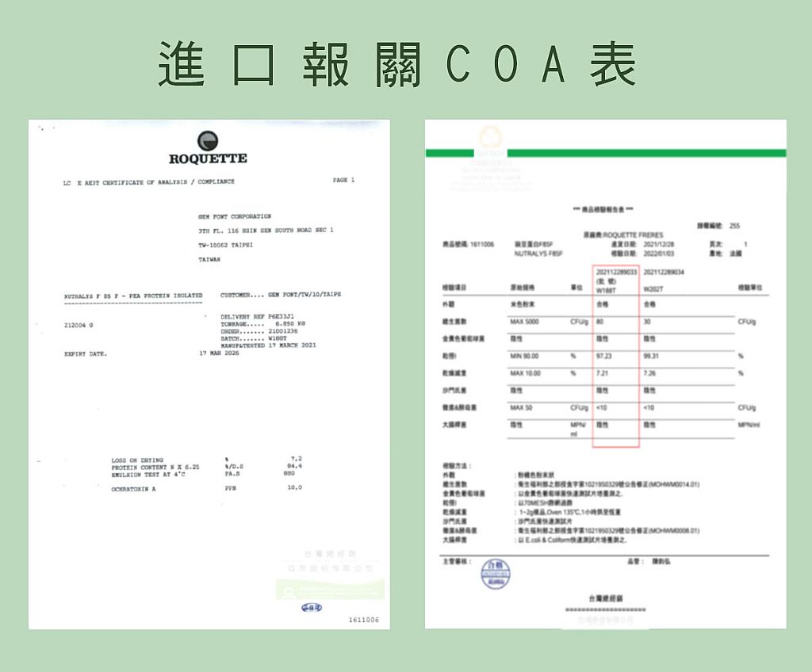Click the small blue oval seal above 1611006
Image resolution: width=812 pixels, height=672 pixels.
pyautogui.click(x=311, y=607)
